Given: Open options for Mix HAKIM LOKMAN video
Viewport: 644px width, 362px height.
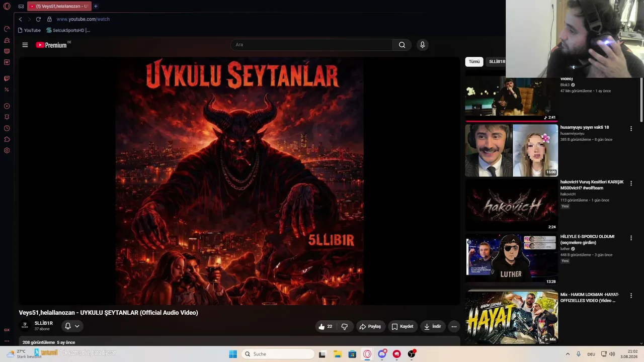Looking at the screenshot, I should pyautogui.click(x=631, y=296).
